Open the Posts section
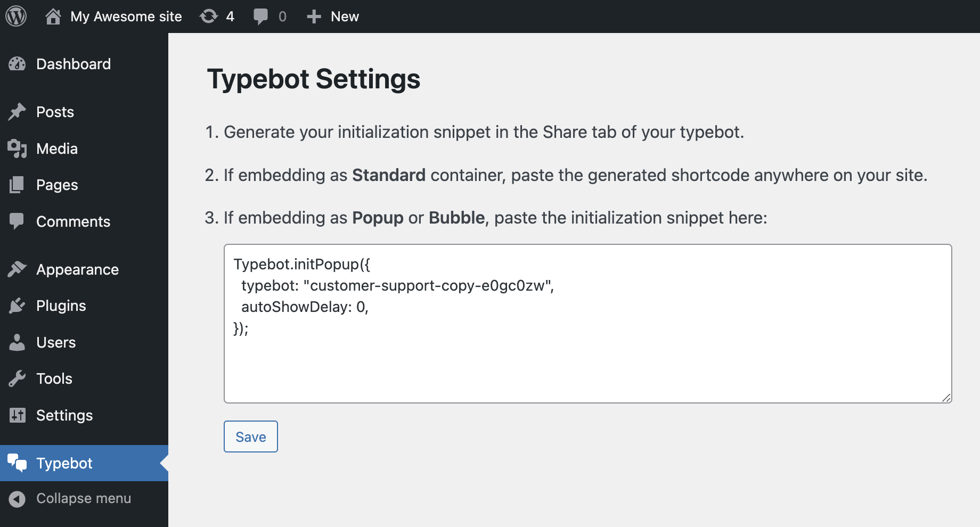This screenshot has width=980, height=527. click(x=55, y=112)
